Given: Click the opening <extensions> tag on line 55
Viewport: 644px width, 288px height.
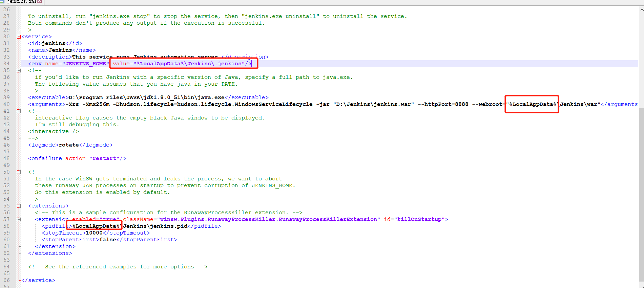Looking at the screenshot, I should pyautogui.click(x=48, y=206).
